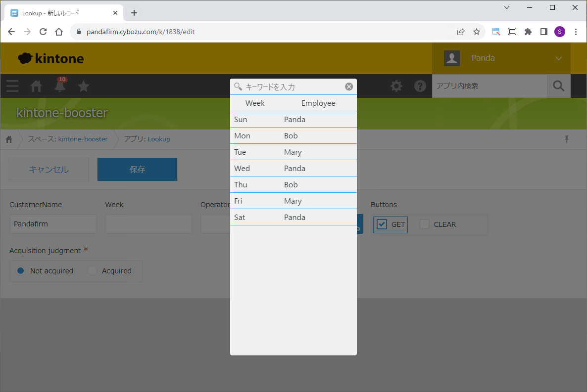
Task: Open Chrome's tab search chevron
Action: (507, 7)
